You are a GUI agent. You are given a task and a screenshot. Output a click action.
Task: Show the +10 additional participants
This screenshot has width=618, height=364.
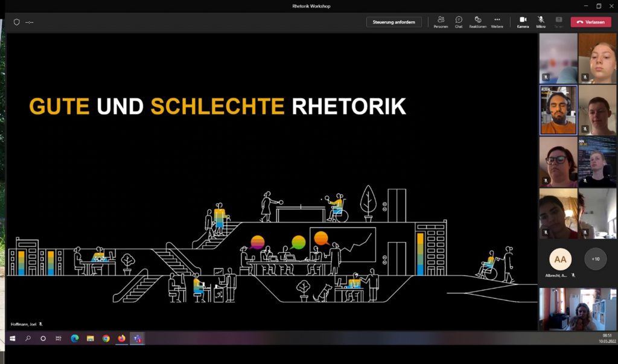click(x=596, y=259)
